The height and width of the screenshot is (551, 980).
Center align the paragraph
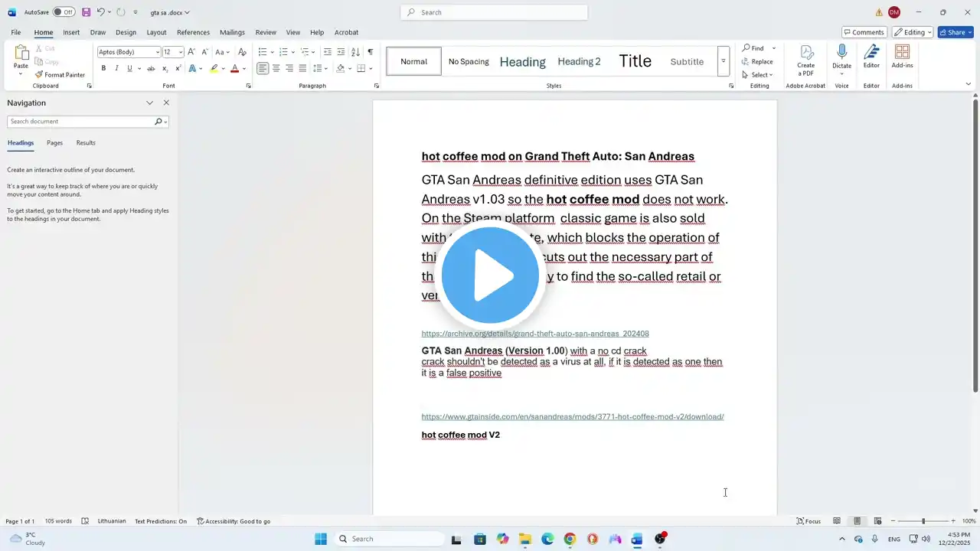click(276, 68)
